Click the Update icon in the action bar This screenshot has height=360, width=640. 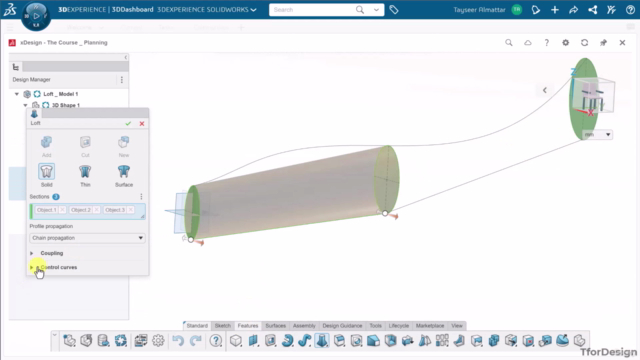[x=121, y=340]
